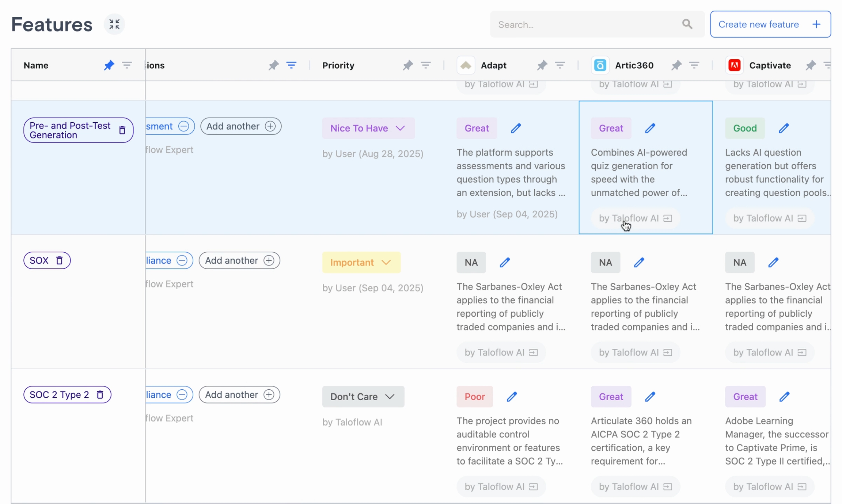Click the Priority column header label
Image resolution: width=842 pixels, height=504 pixels.
click(x=338, y=65)
